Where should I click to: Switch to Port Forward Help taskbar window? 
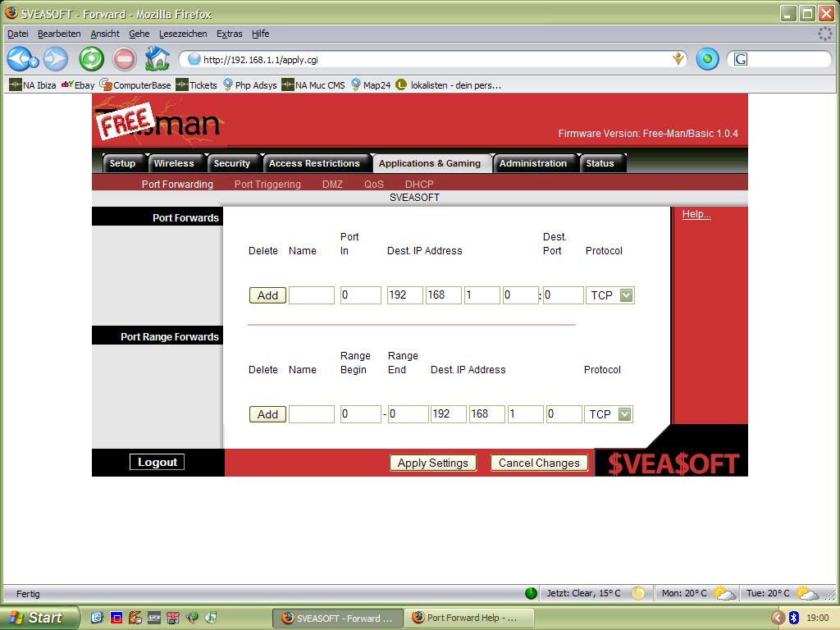[468, 618]
